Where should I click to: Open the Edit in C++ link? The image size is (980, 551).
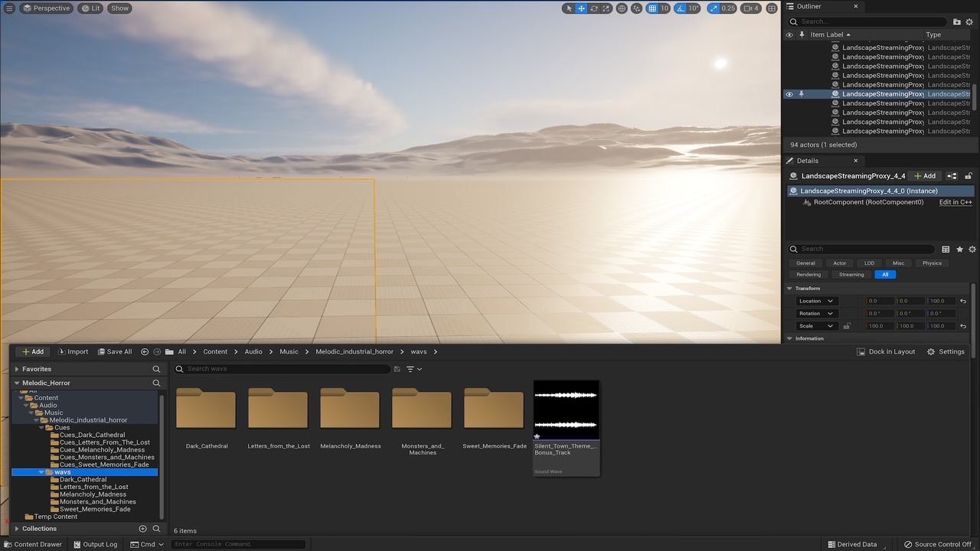pyautogui.click(x=955, y=202)
